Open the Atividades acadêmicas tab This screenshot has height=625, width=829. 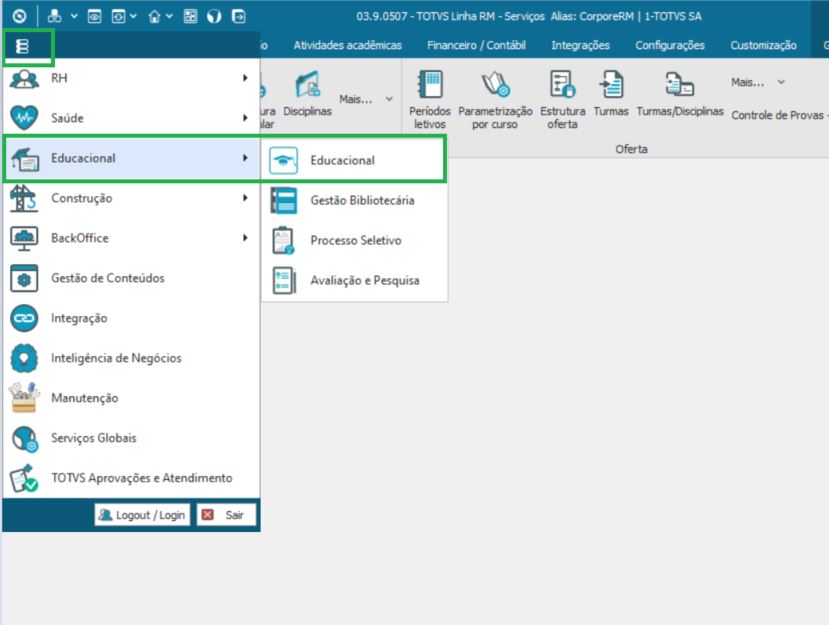coord(347,45)
